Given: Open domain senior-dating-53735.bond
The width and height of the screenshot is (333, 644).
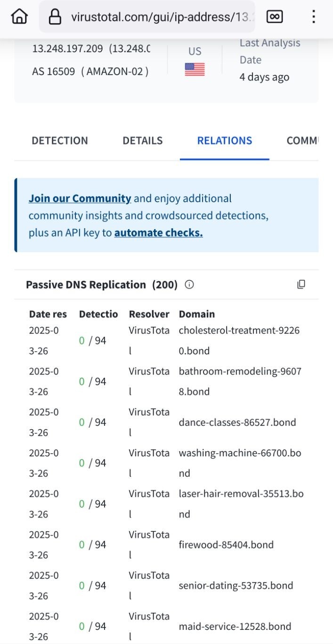Looking at the screenshot, I should pyautogui.click(x=236, y=586).
